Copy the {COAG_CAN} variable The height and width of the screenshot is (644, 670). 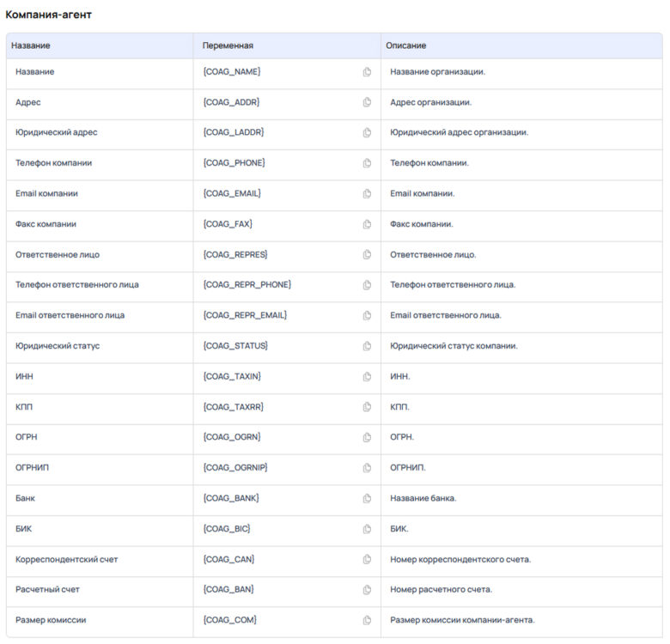click(367, 560)
